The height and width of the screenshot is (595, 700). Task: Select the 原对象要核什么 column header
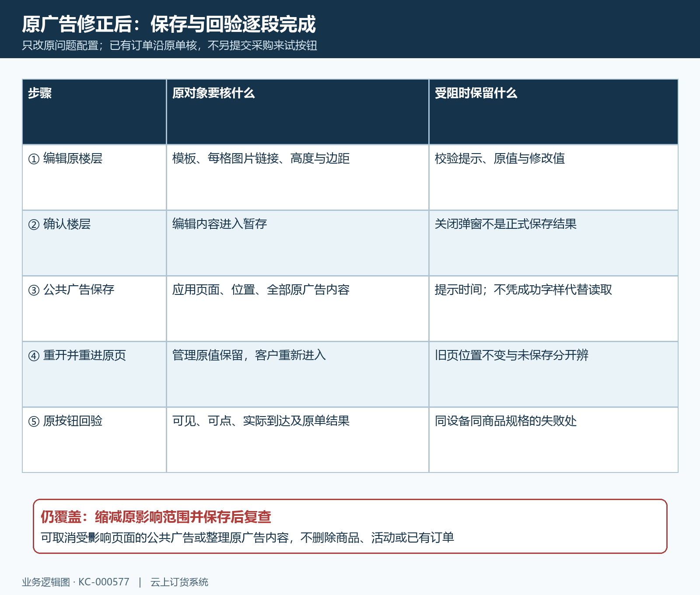coord(297,112)
